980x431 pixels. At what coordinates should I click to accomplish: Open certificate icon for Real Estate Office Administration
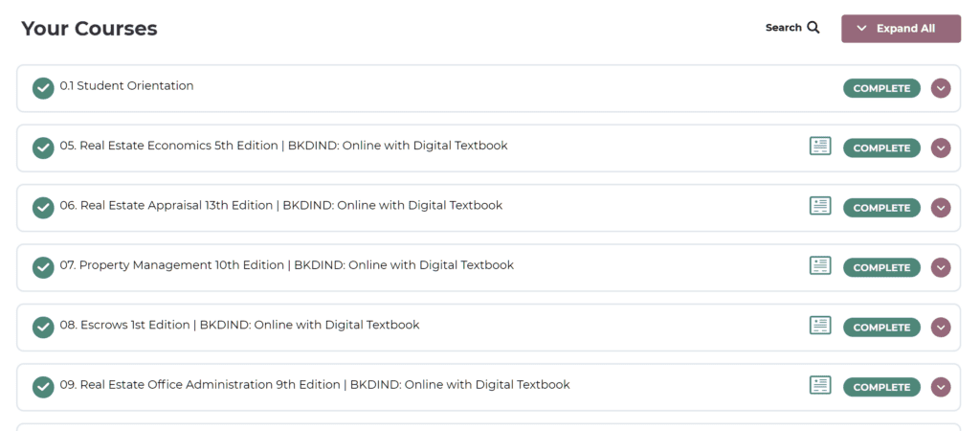coord(820,386)
